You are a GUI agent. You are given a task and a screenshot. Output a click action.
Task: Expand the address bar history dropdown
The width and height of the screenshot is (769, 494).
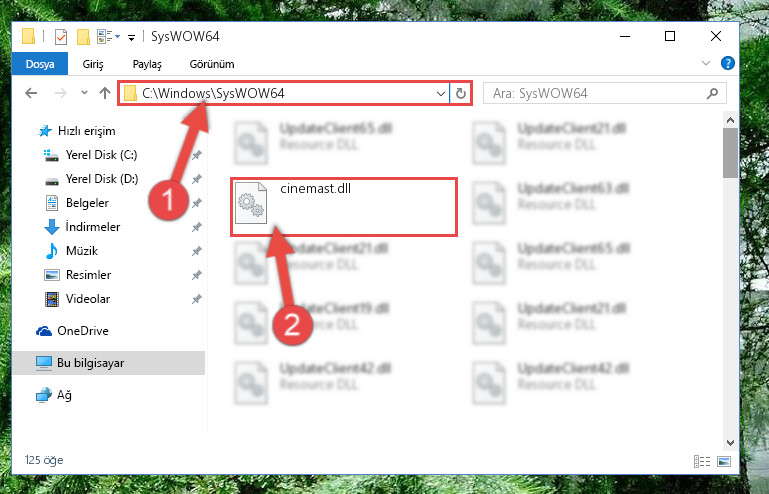pos(440,93)
